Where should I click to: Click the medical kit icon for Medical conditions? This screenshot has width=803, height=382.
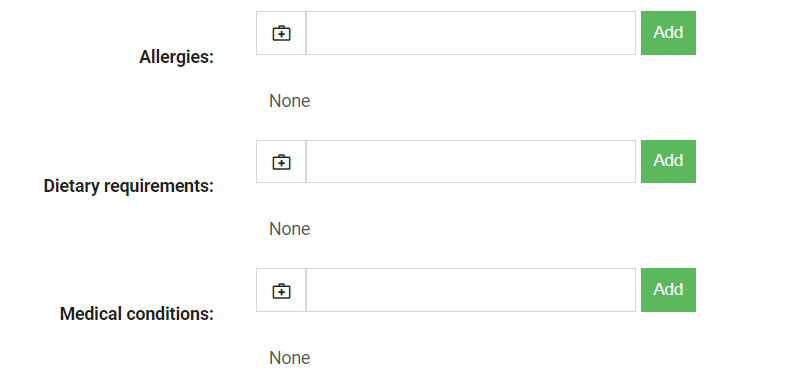click(x=281, y=290)
